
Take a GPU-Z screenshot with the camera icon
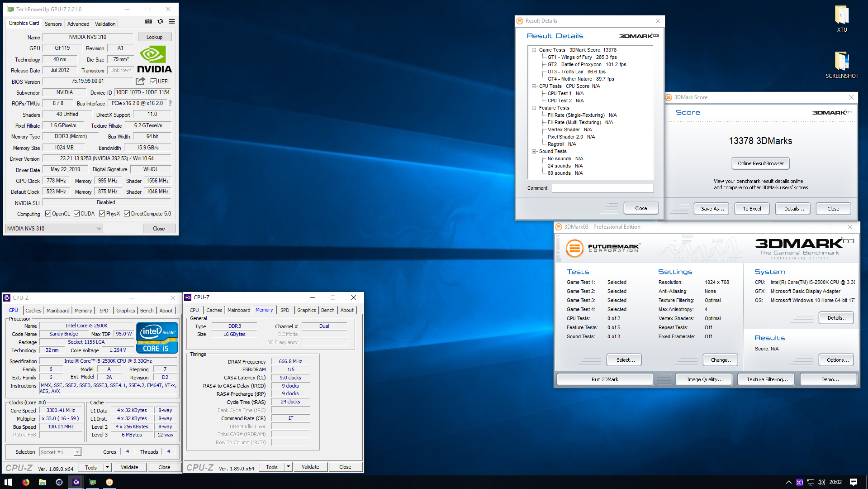pyautogui.click(x=148, y=21)
